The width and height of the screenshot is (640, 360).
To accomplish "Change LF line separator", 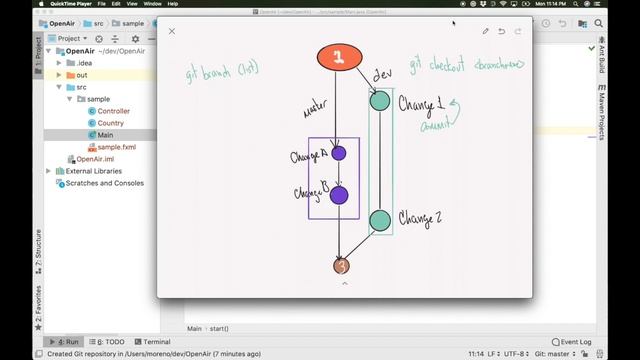I will pos(493,354).
